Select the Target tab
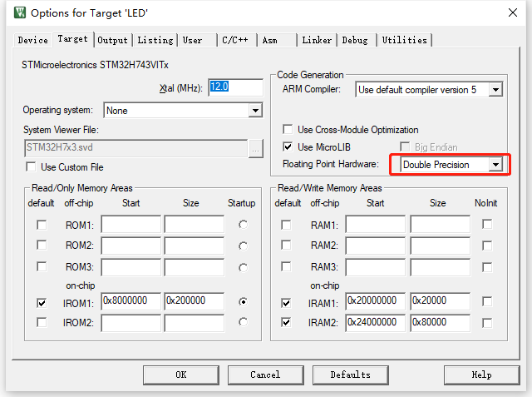Image resolution: width=532 pixels, height=397 pixels. click(72, 39)
